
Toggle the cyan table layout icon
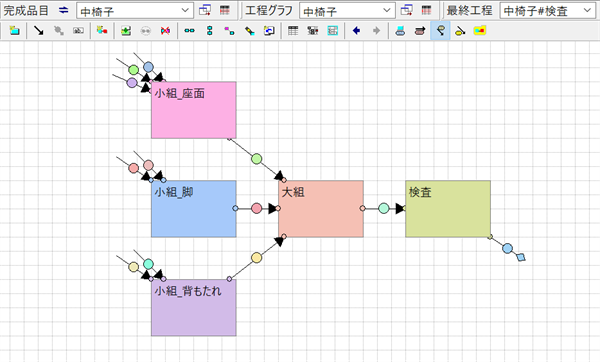pos(333,31)
